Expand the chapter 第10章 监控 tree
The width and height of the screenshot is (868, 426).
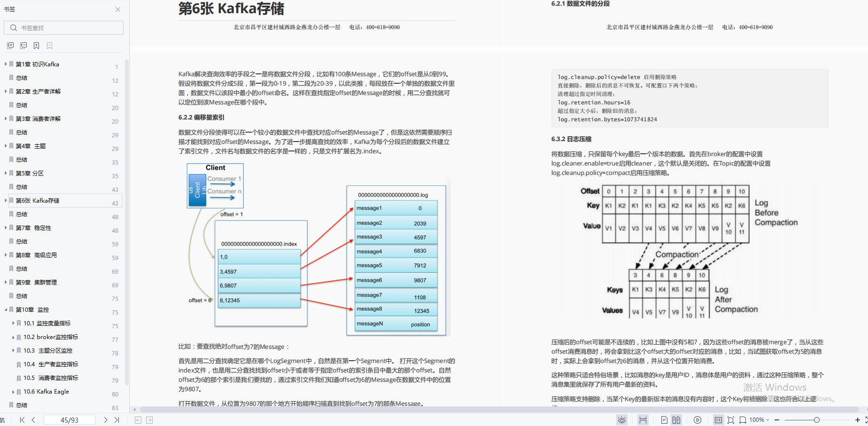pyautogui.click(x=6, y=309)
